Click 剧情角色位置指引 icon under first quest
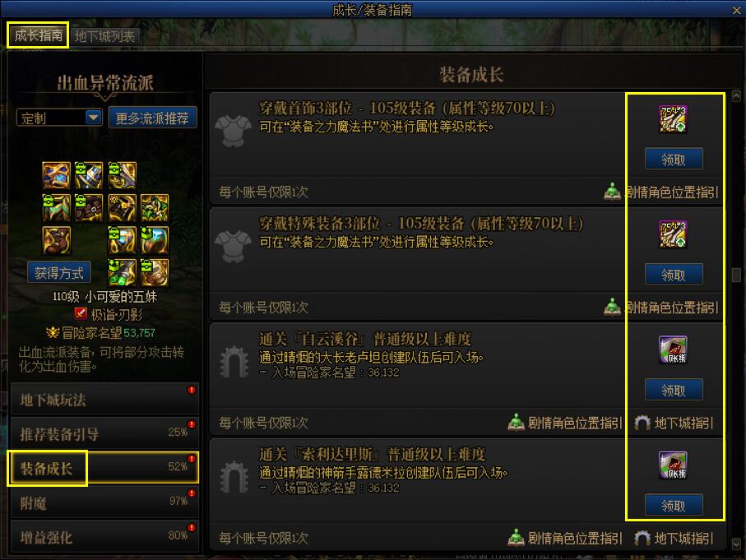 612,192
